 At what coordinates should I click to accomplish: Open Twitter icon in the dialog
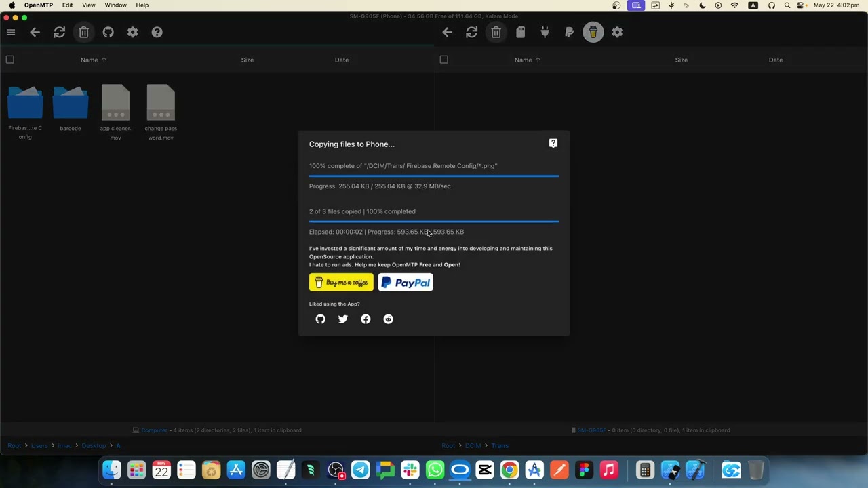[x=343, y=319]
